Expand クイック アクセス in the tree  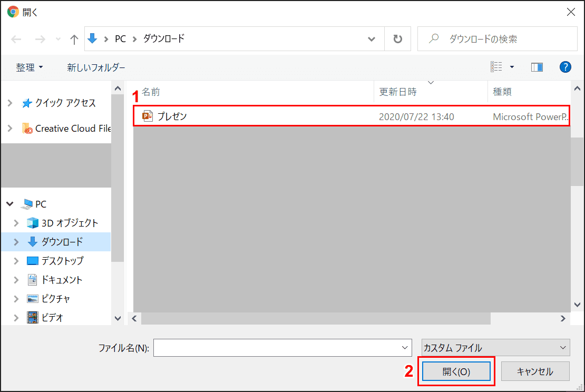coord(10,103)
